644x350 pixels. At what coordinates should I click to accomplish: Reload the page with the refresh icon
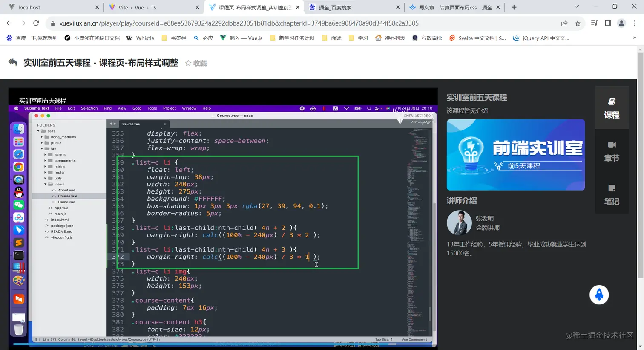click(x=36, y=23)
